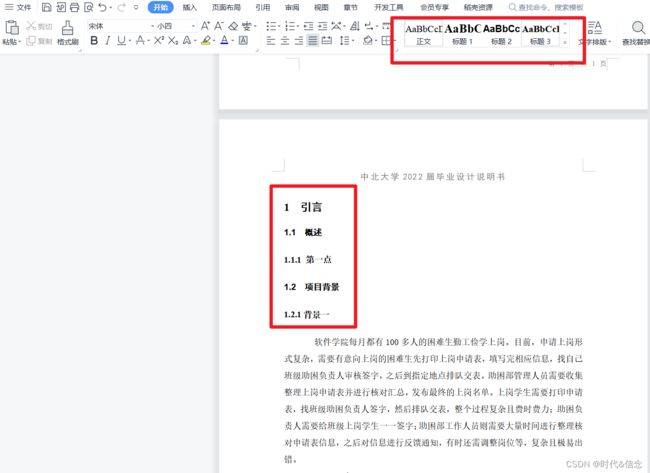Switch to the 审阅 (Review) tab

292,7
